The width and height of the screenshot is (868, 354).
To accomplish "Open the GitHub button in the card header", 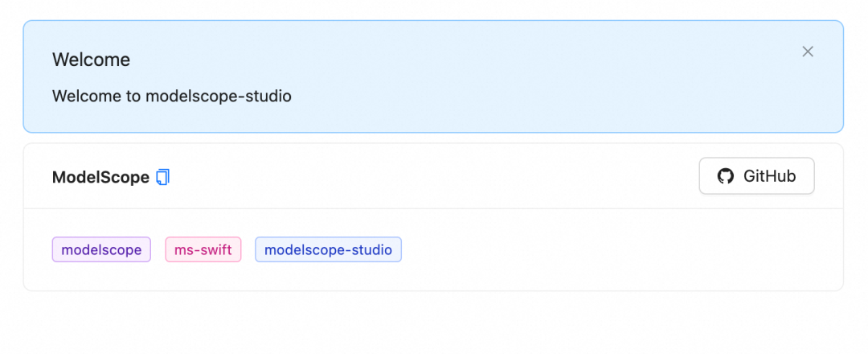I will [x=757, y=176].
